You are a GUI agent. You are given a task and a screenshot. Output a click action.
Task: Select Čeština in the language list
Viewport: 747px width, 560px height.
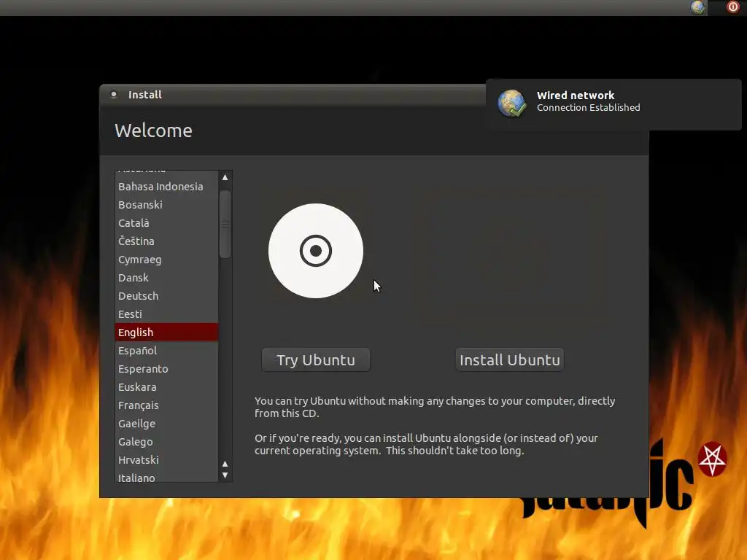point(166,241)
